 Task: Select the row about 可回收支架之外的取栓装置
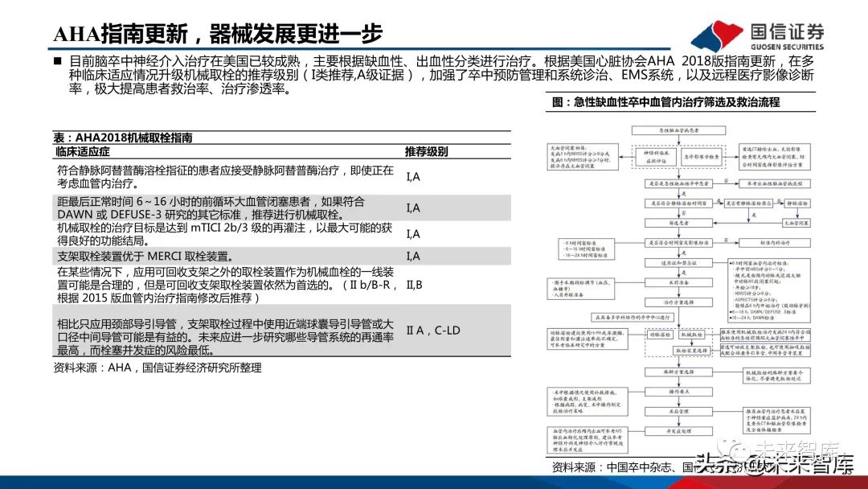click(281, 285)
